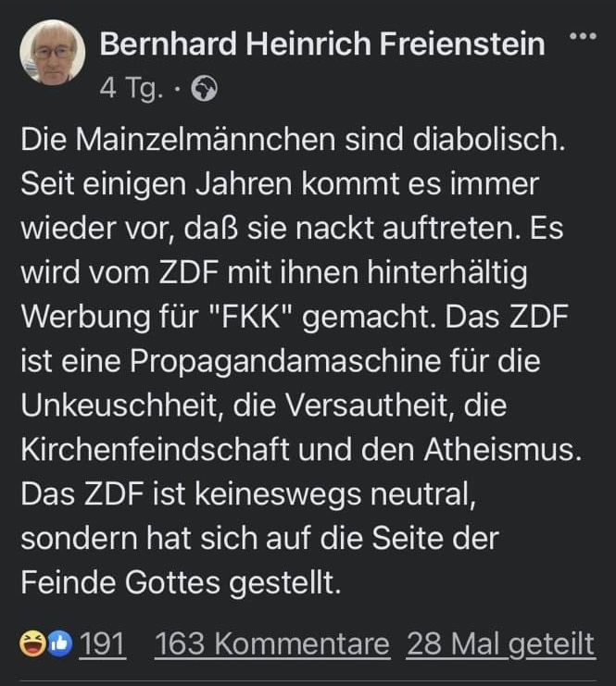View the '28 Mal geteilt' shares
Viewport: 616px width, 686px height.
[500, 643]
